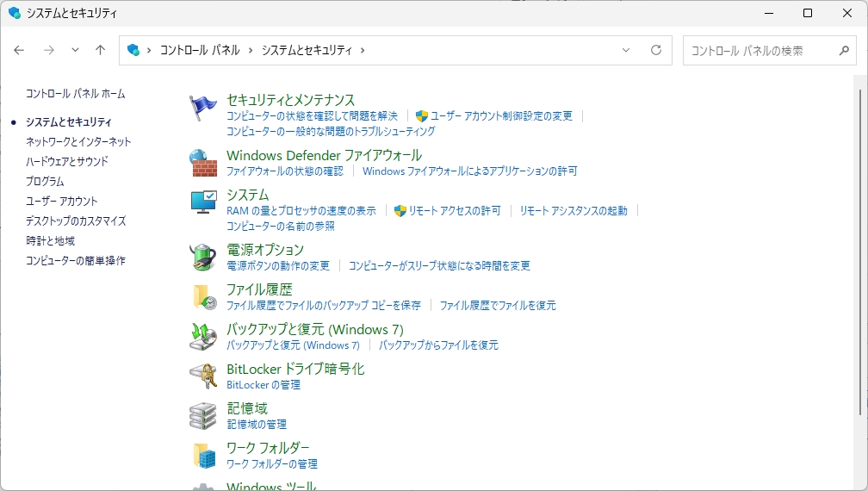
Task: Click the shield icon beside リモート アクセスの許可
Action: pos(400,211)
